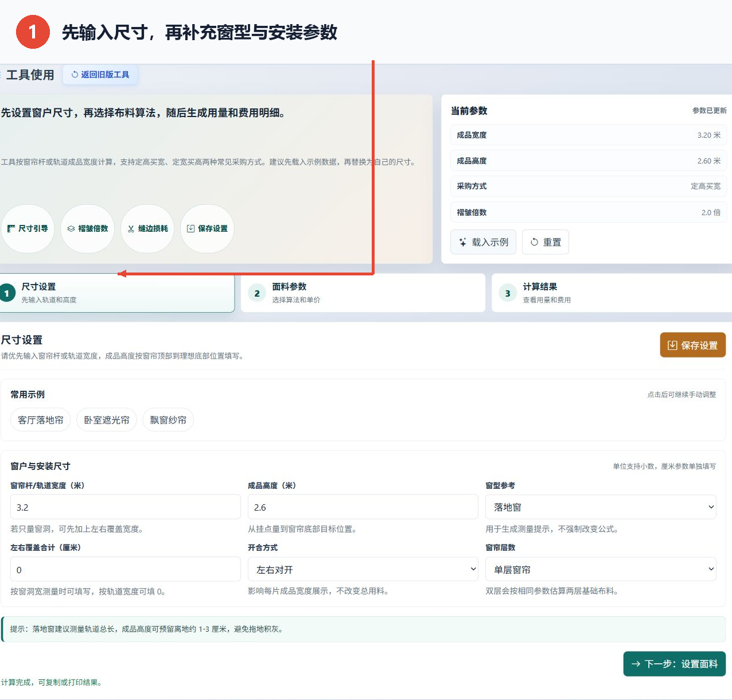The width and height of the screenshot is (732, 700).
Task: Click the 提示：落地窗建议测量轨道总长 tip banner
Action: tap(363, 629)
